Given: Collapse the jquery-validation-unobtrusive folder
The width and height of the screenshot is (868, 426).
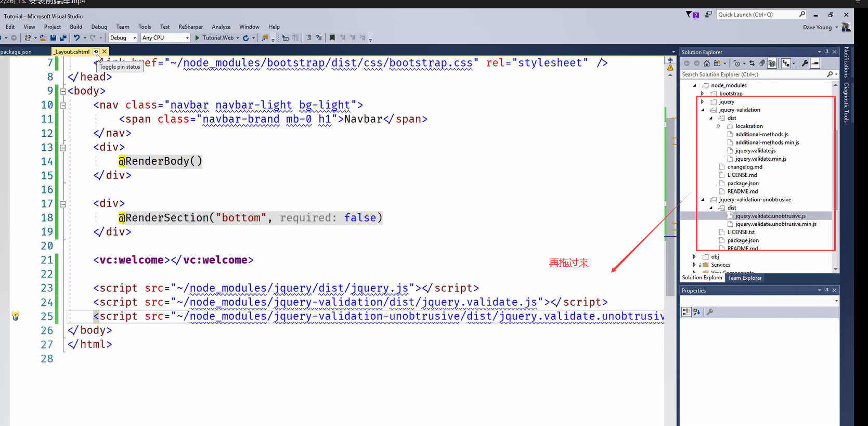Looking at the screenshot, I should click(x=703, y=200).
